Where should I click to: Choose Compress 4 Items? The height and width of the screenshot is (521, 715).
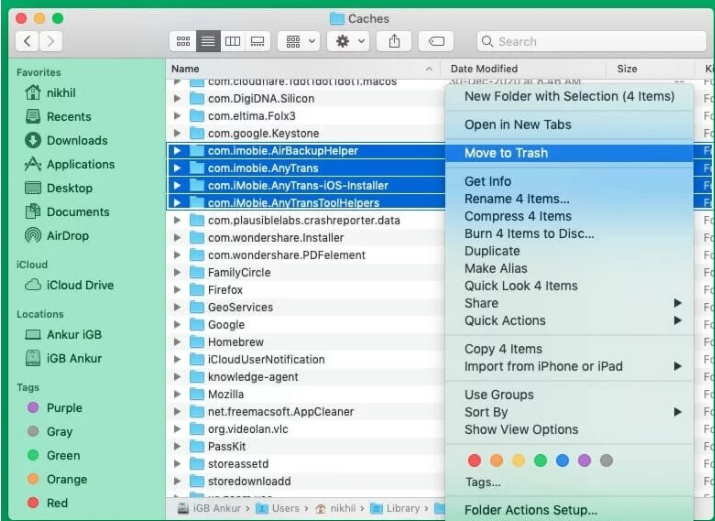569,216
